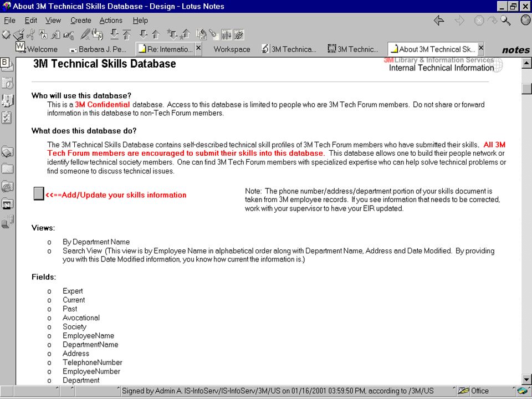The image size is (532, 399).
Task: Click the Properties diamond SmartIcon
Action: coord(6,34)
